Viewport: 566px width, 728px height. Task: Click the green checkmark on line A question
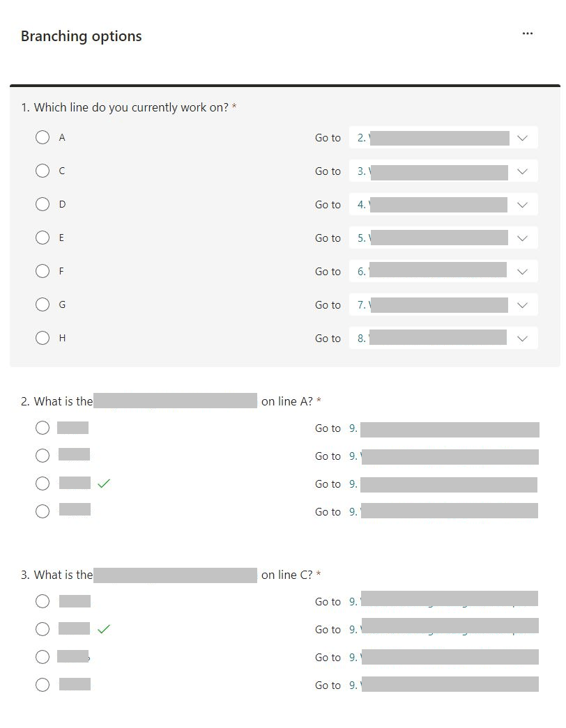[x=104, y=483]
